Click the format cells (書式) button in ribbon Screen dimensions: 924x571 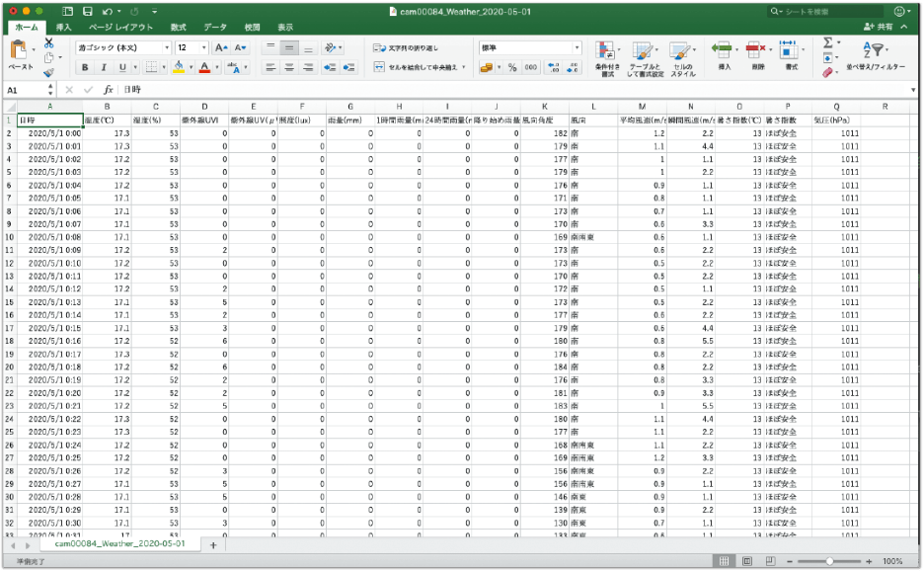point(791,56)
